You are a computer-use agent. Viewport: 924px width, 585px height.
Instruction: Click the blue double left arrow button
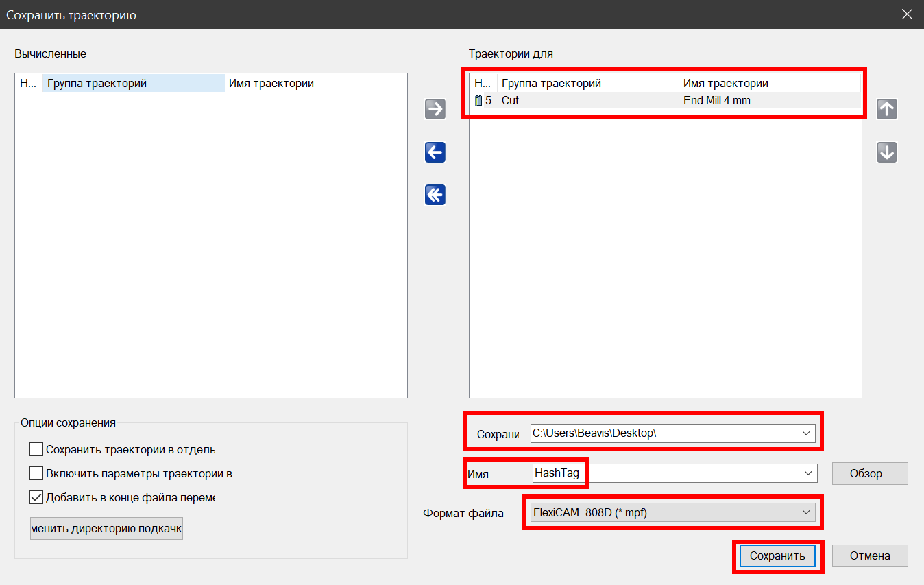[x=435, y=195]
